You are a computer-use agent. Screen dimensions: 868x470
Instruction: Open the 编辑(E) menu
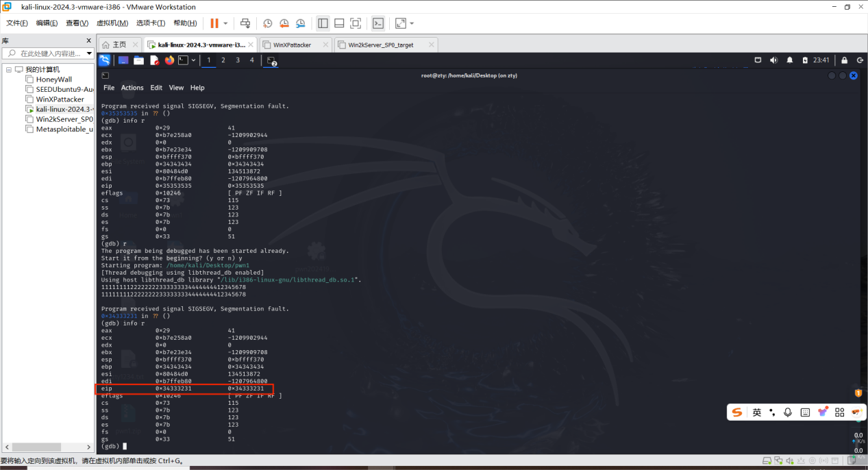47,23
